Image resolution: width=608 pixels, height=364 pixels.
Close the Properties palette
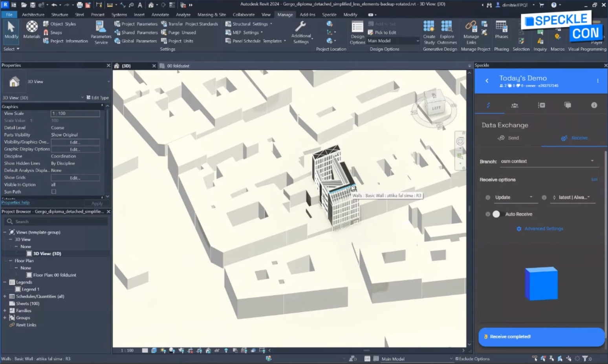(108, 65)
